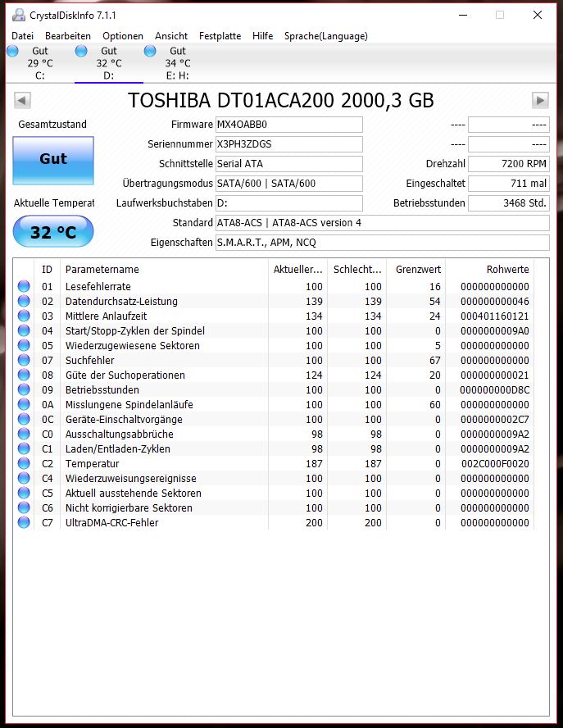Image resolution: width=563 pixels, height=728 pixels.
Task: Select the status orb for drive C:
Action: point(12,51)
